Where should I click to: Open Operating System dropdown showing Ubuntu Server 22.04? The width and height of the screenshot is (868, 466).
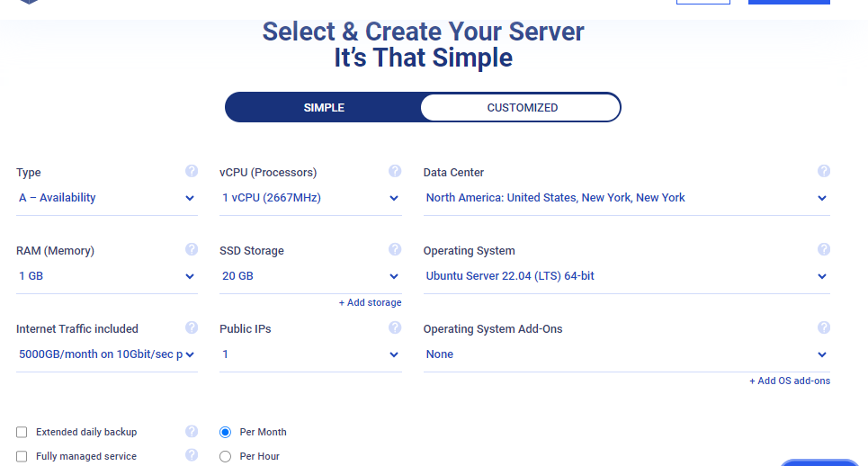627,276
